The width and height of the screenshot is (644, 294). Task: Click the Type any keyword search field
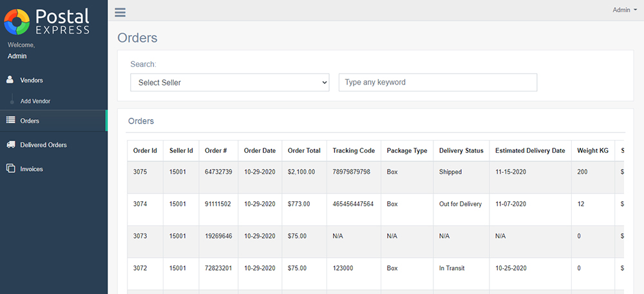[438, 83]
